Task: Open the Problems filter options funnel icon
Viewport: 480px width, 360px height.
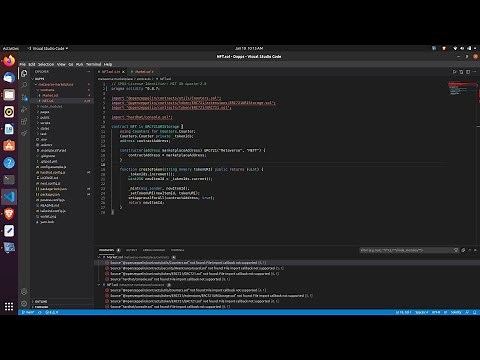Action: pos(456,250)
